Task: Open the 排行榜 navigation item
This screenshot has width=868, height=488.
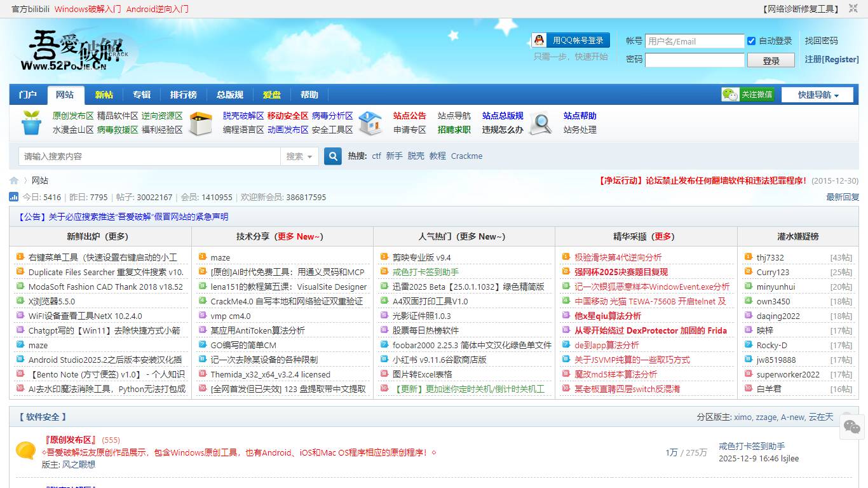Action: 184,94
